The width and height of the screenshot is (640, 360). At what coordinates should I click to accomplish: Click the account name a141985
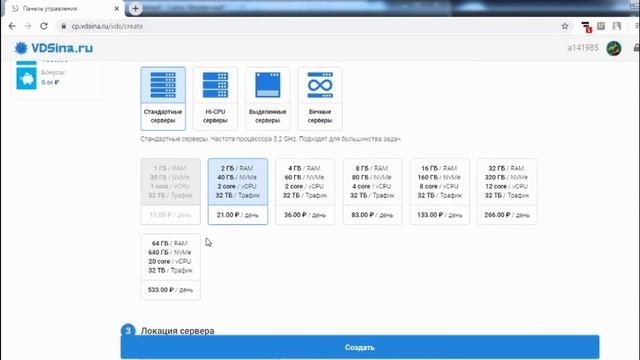pyautogui.click(x=583, y=48)
